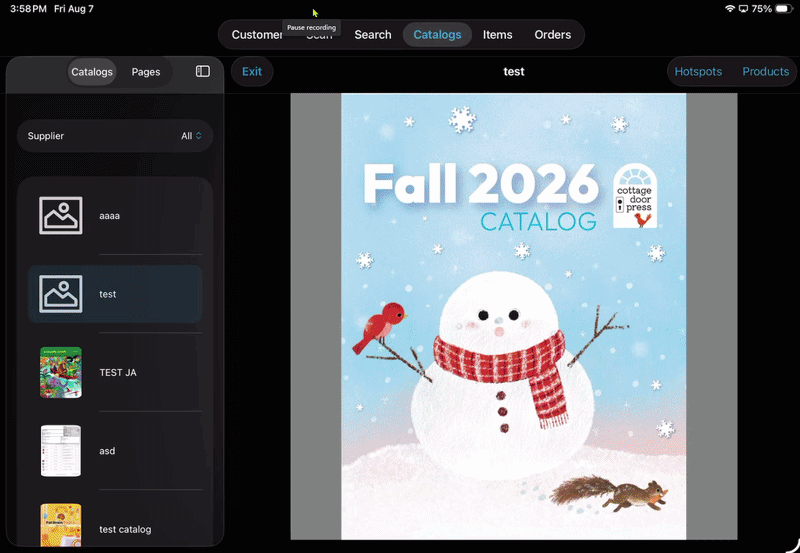Open the Products view
Screen dimensions: 800x553
765,71
